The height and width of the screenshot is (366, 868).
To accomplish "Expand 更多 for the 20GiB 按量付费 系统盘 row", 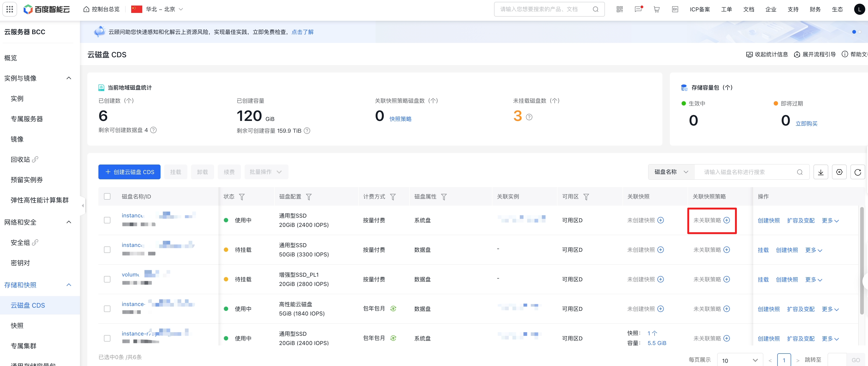I will coord(830,221).
